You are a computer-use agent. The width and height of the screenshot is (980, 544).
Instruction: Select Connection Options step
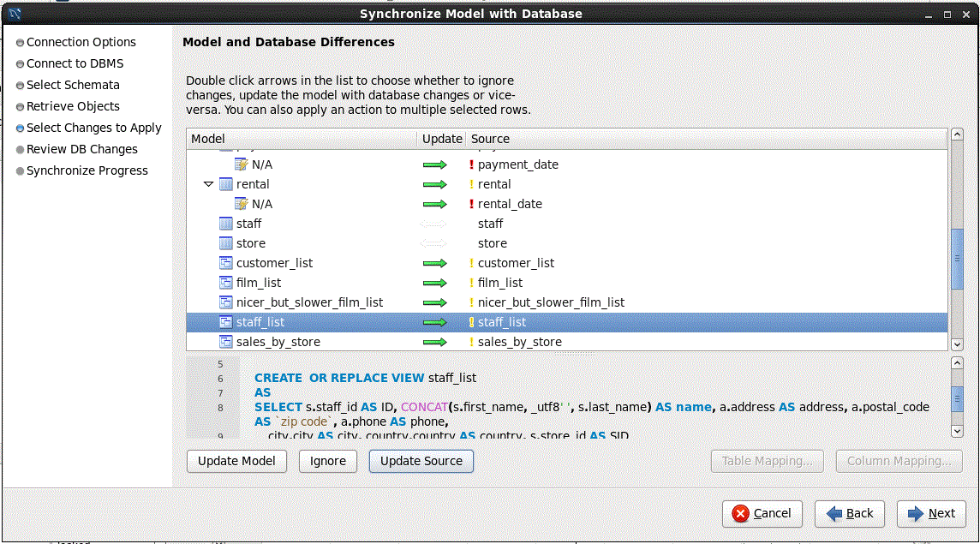pyautogui.click(x=81, y=42)
